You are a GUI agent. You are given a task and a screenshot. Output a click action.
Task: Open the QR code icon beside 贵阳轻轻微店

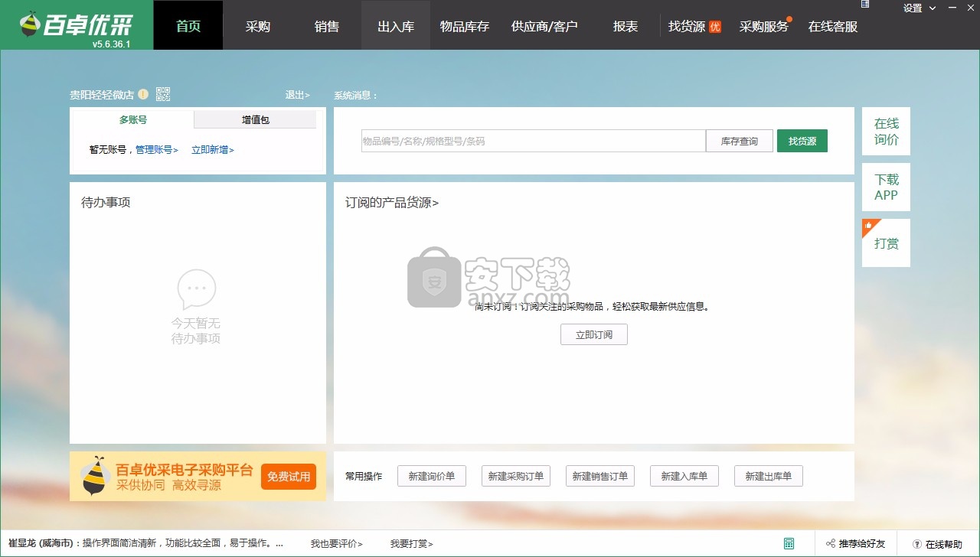click(163, 94)
